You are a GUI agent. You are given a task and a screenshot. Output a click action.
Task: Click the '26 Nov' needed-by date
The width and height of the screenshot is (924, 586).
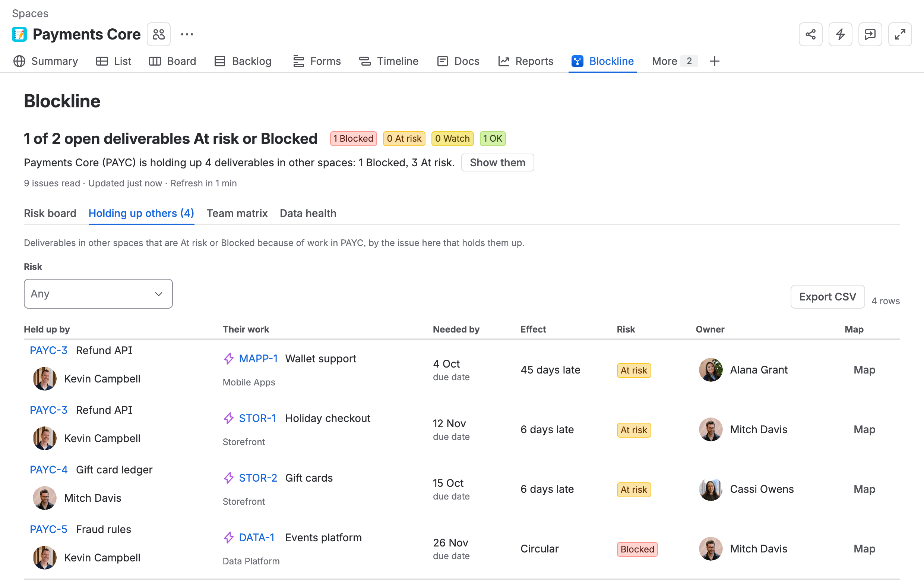pyautogui.click(x=450, y=543)
